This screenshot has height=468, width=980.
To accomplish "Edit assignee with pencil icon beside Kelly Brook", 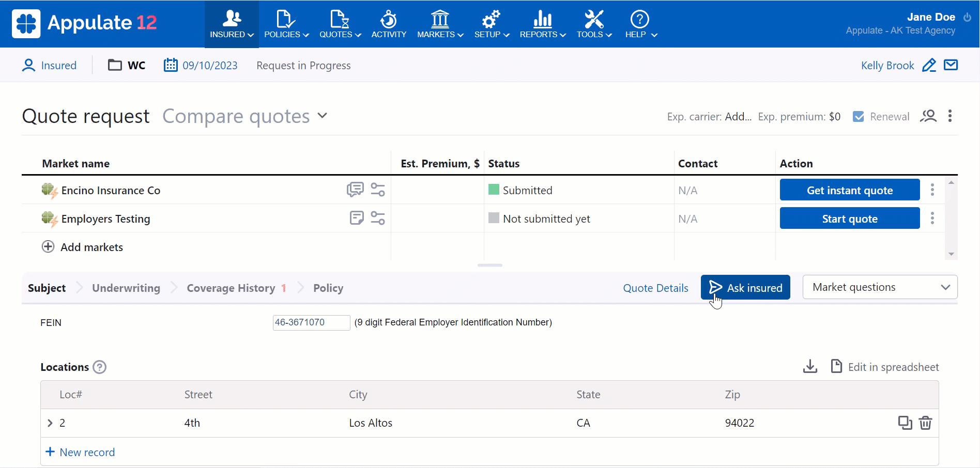I will (x=929, y=65).
